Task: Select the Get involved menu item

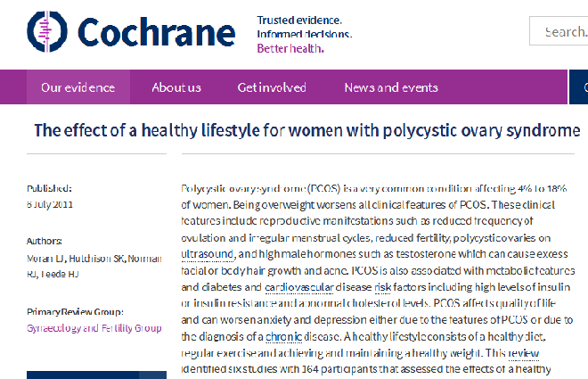Action: point(272,87)
